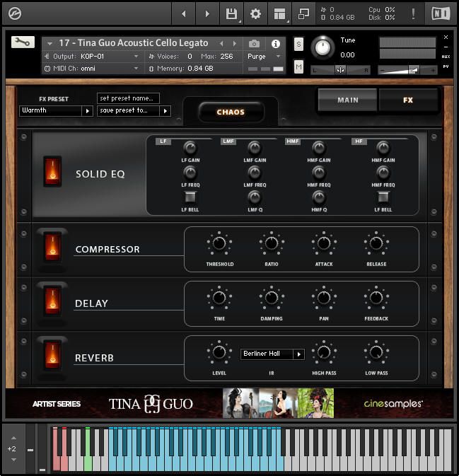Click the set preset name field
This screenshot has height=476, width=459.
pyautogui.click(x=128, y=98)
